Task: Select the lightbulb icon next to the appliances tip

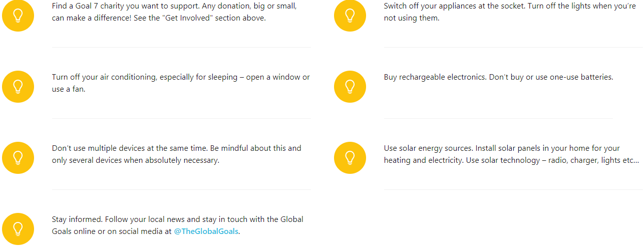Action: 350,16
